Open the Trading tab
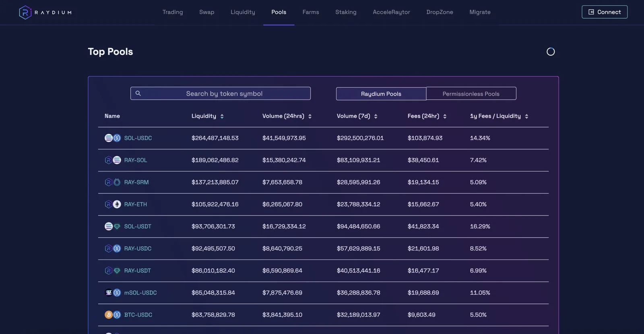644x334 pixels. click(173, 12)
